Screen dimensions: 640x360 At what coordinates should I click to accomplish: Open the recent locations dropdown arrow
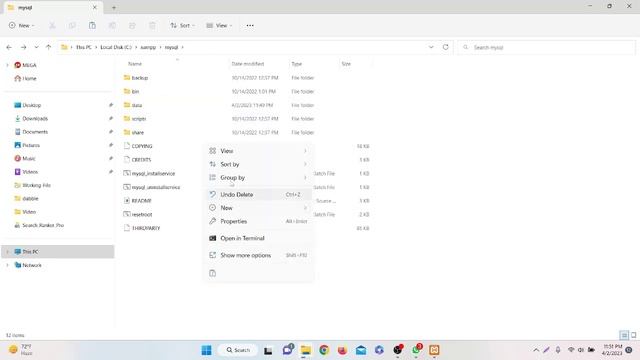[36, 47]
